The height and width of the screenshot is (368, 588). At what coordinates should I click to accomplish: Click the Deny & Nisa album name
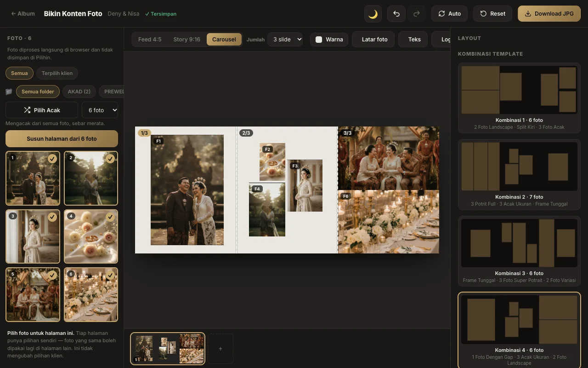(x=124, y=14)
